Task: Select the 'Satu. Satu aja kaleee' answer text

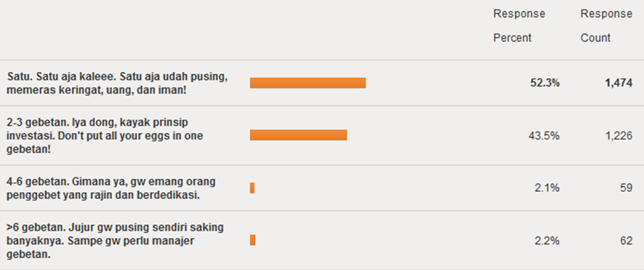Action: click(x=117, y=83)
